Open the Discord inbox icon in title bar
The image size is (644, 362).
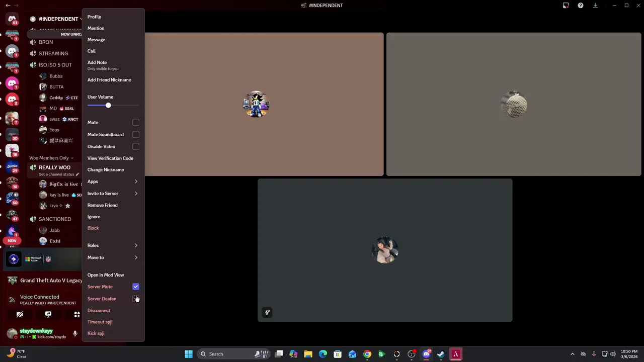566,6
